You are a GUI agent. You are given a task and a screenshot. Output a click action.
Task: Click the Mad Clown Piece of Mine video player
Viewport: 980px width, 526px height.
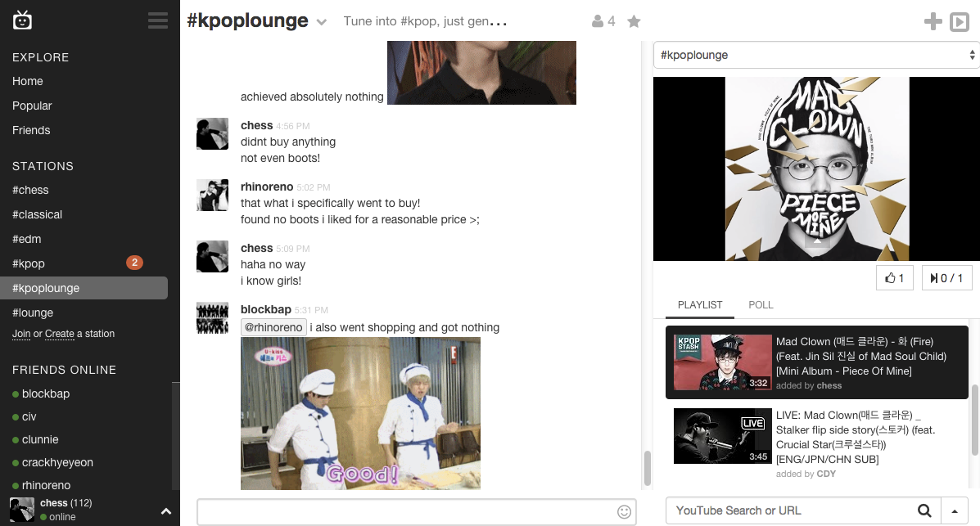(x=816, y=169)
